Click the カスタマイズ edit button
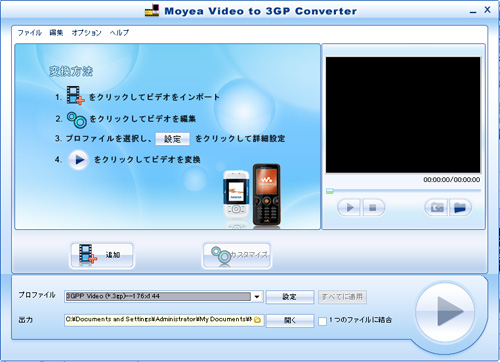The height and width of the screenshot is (362, 500). (237, 255)
